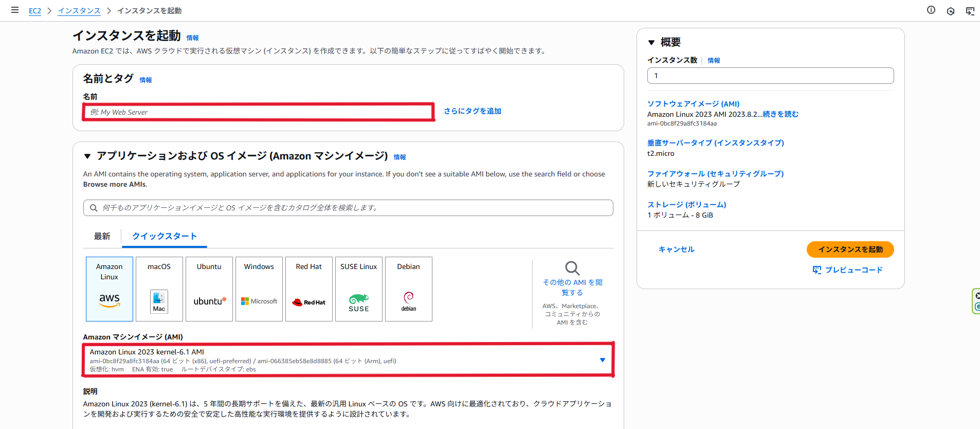
Task: Click さらにタグを追加 link
Action: (x=473, y=111)
